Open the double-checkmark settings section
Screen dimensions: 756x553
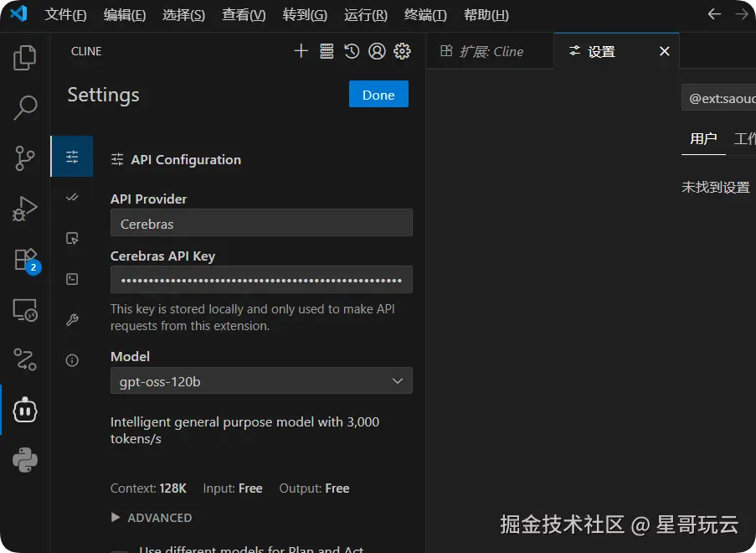point(72,197)
